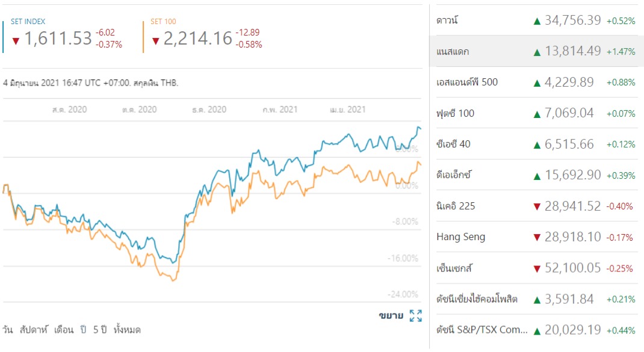Image resolution: width=644 pixels, height=352 pixels.
Task: Click the orange SET 100 header label
Action: pos(163,22)
